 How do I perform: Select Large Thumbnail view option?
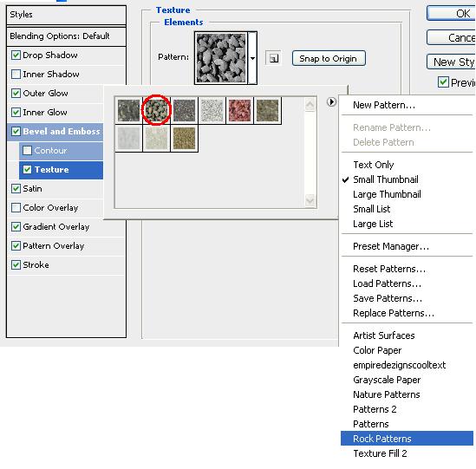387,194
